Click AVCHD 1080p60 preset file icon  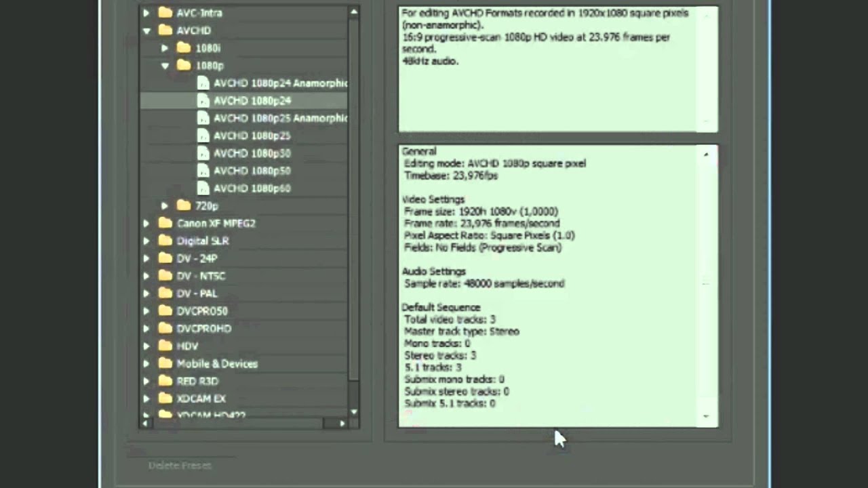pos(203,188)
